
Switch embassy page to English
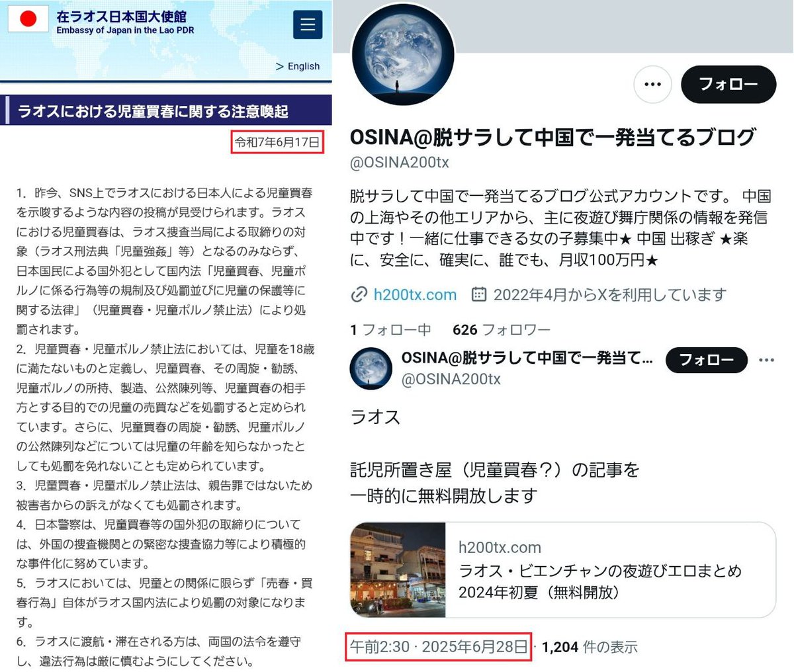point(298,66)
